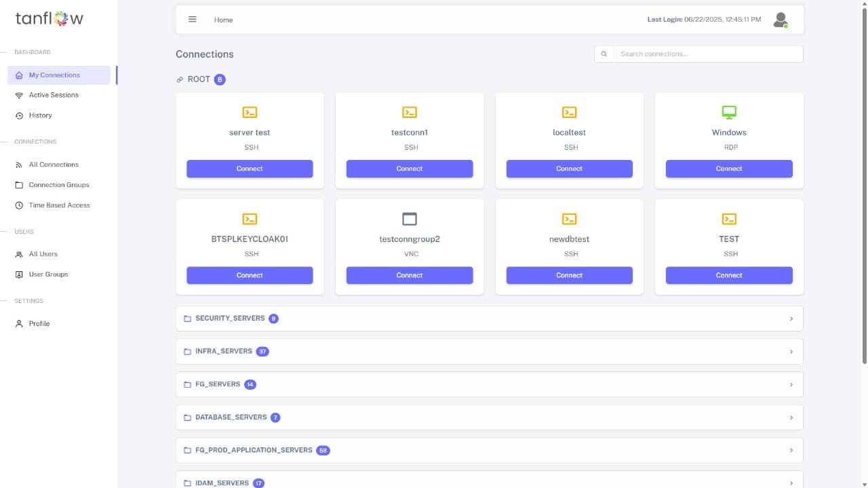
Task: Connect to TEST connection
Action: click(729, 275)
